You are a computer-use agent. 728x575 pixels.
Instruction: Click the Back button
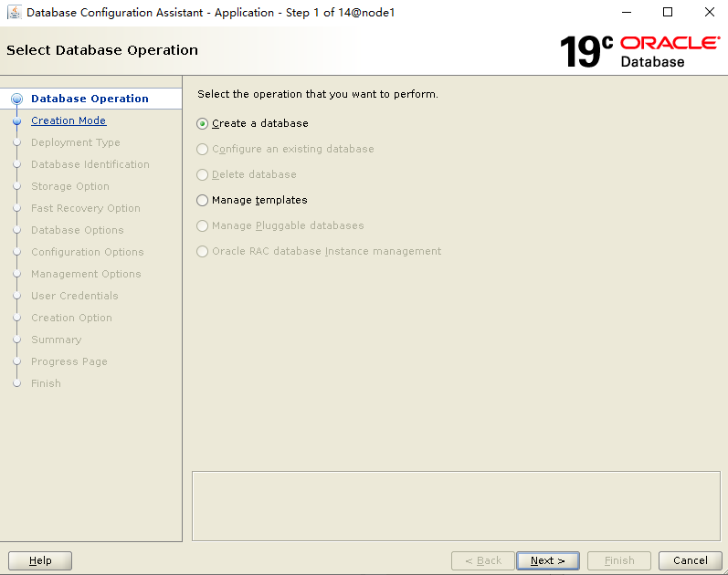tap(483, 560)
